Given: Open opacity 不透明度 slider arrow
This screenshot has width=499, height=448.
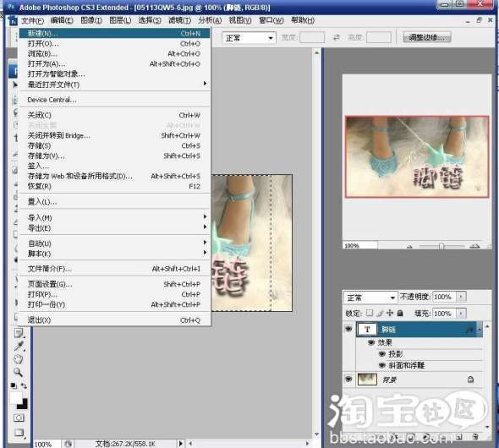Looking at the screenshot, I should [x=461, y=297].
